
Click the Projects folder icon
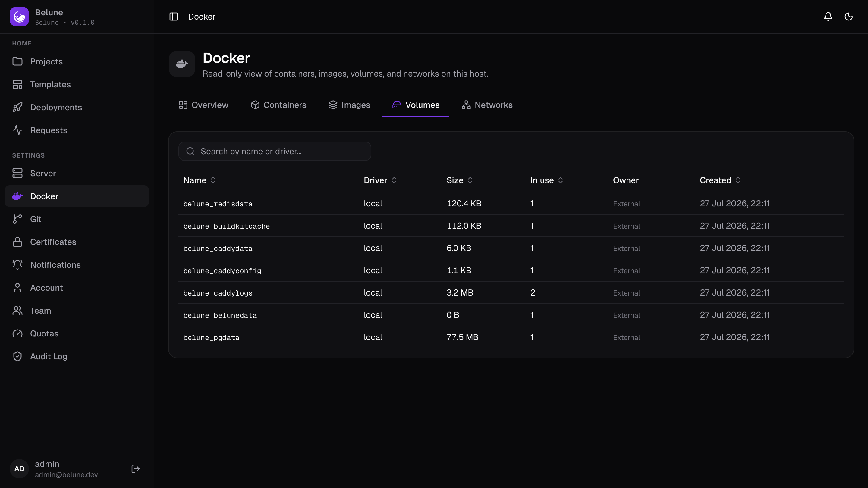(17, 61)
